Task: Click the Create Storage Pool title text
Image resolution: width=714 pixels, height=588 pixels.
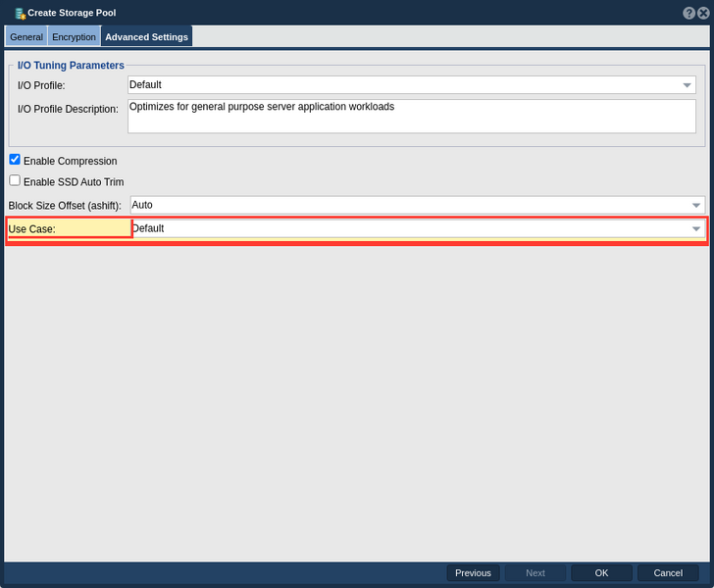Action: 72,13
